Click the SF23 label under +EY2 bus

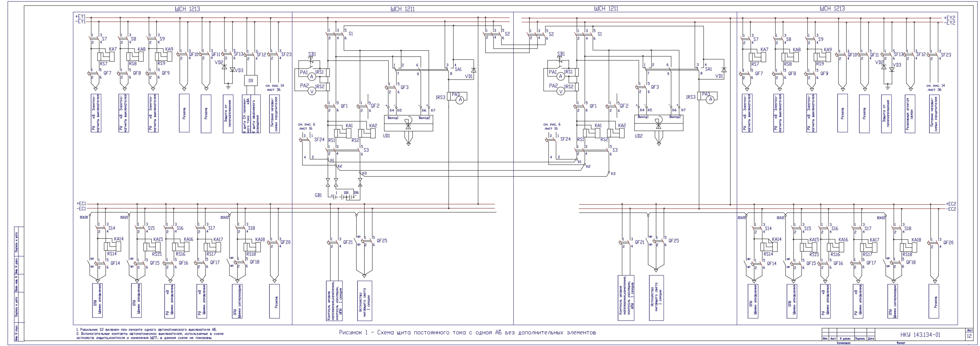click(x=946, y=55)
